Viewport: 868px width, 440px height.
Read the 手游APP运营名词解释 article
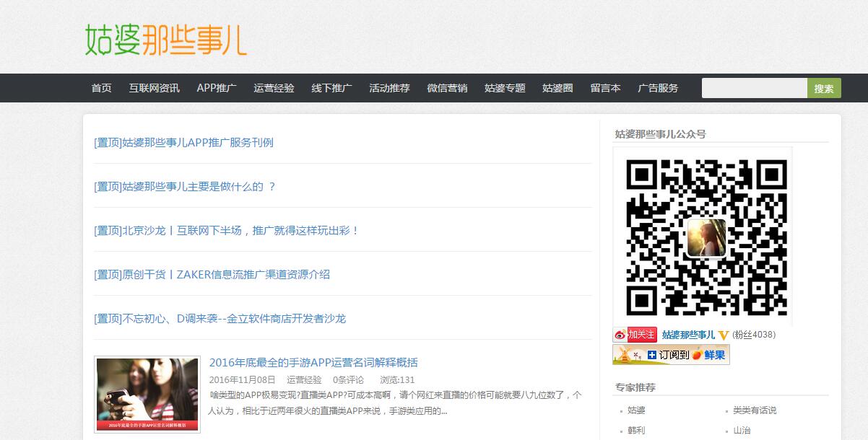(x=315, y=362)
